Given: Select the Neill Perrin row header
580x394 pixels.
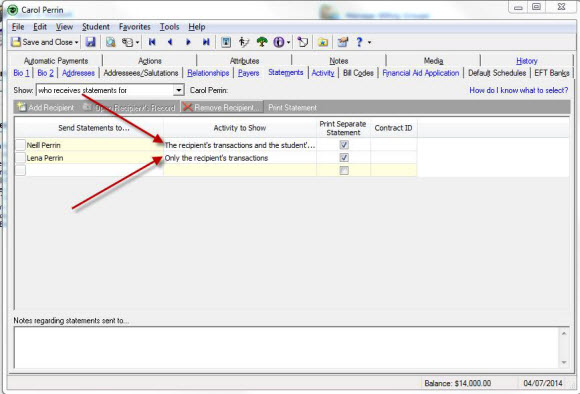Looking at the screenshot, I should [20, 145].
